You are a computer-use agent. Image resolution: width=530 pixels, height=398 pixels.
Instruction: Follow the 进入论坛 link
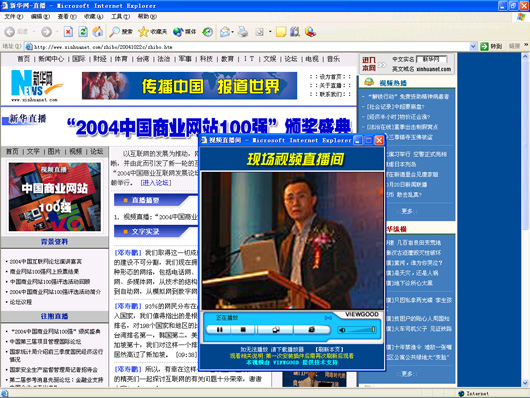[x=156, y=183]
